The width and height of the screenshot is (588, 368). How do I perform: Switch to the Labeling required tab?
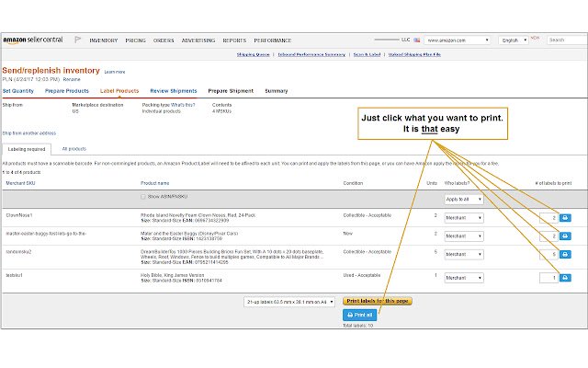(x=27, y=149)
